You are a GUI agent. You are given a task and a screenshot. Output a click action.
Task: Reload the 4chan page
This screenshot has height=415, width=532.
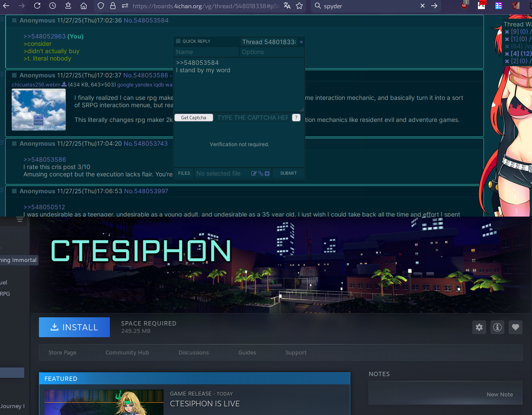37,6
